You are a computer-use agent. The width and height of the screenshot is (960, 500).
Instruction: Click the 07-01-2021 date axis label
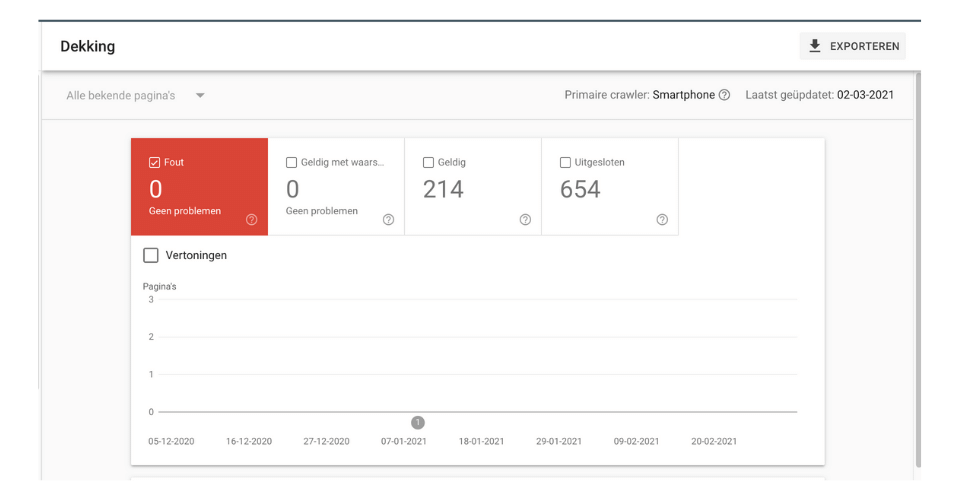click(x=403, y=441)
